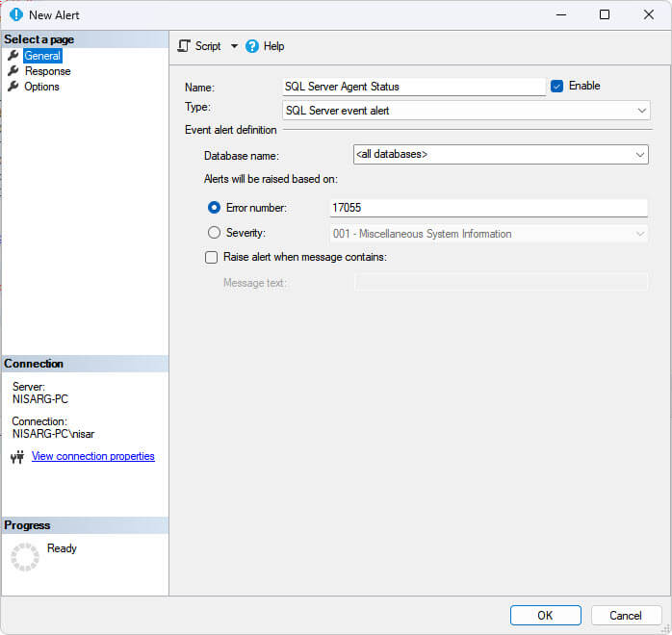
Task: Open the General page
Action: (42, 56)
